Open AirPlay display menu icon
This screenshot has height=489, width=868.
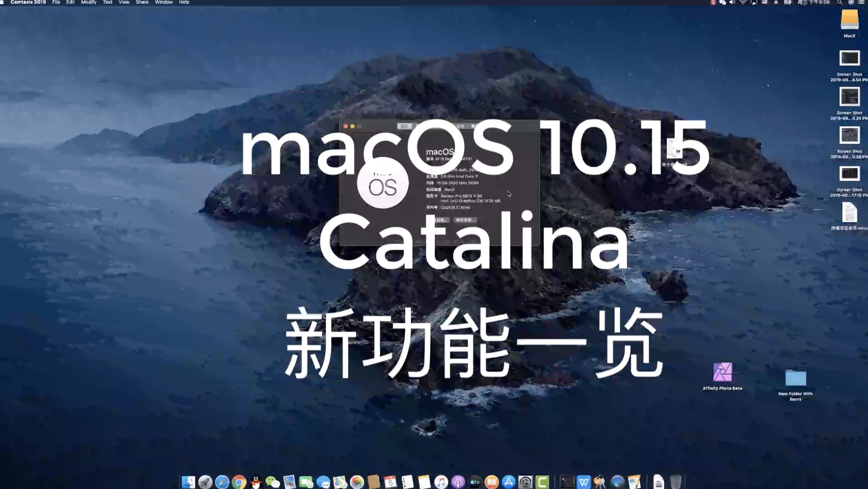754,2
